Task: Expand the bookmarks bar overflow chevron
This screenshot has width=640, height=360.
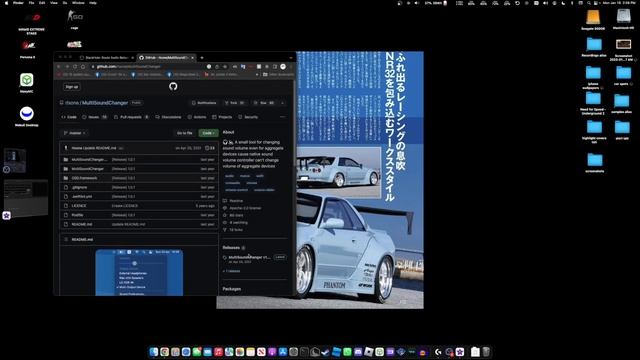Action: pos(257,75)
